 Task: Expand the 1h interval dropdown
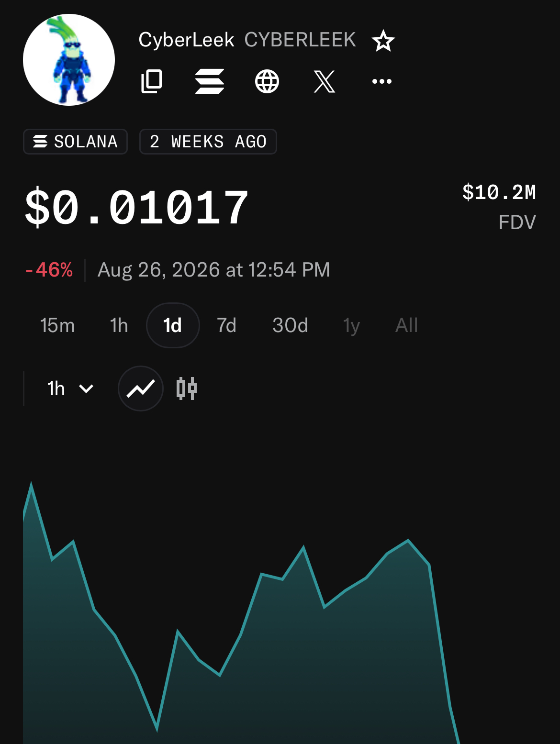tap(70, 389)
